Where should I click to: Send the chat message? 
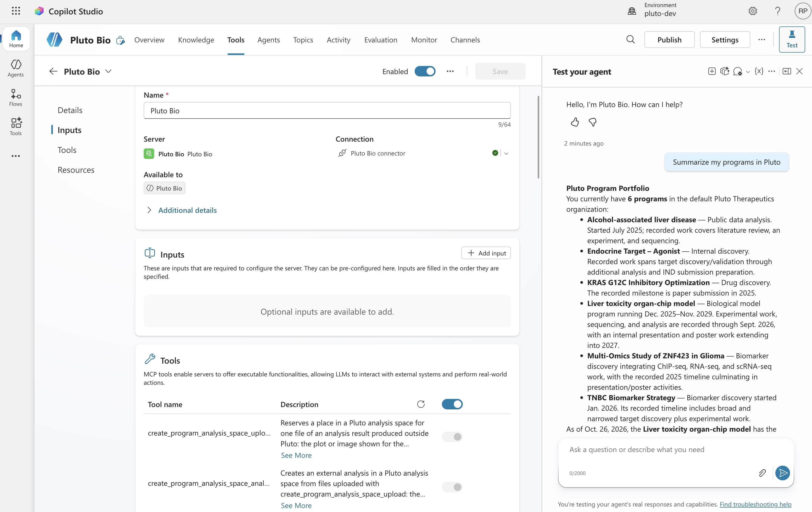782,473
